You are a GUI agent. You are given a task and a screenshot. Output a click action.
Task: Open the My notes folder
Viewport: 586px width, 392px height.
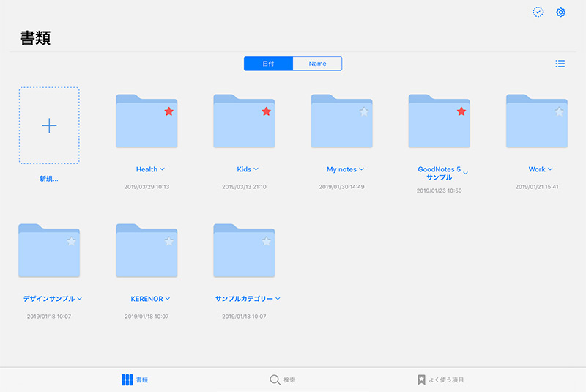pos(341,121)
